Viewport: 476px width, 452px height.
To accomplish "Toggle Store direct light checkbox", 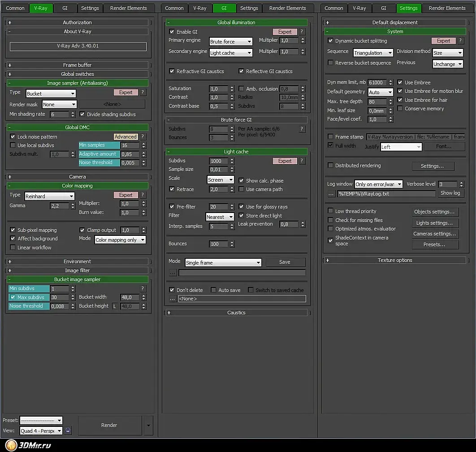I will [241, 216].
